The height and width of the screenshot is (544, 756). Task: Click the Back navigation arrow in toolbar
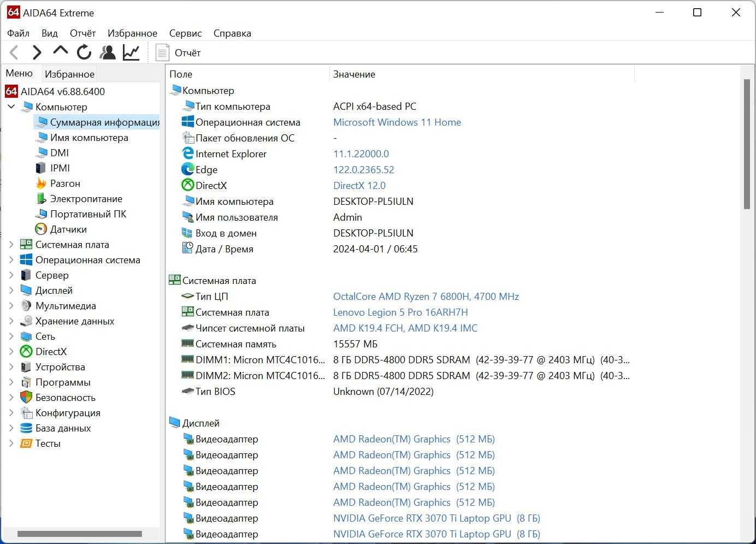(15, 52)
